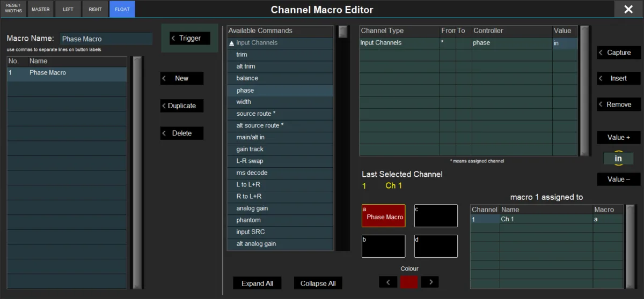Viewport: 644px width, 299px height.
Task: Switch to the Master tab
Action: [40, 9]
